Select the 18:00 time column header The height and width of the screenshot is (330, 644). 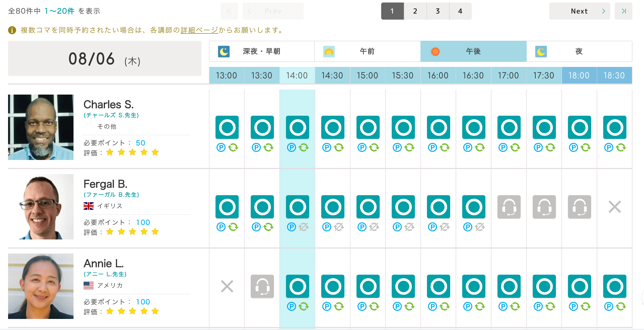(x=579, y=75)
